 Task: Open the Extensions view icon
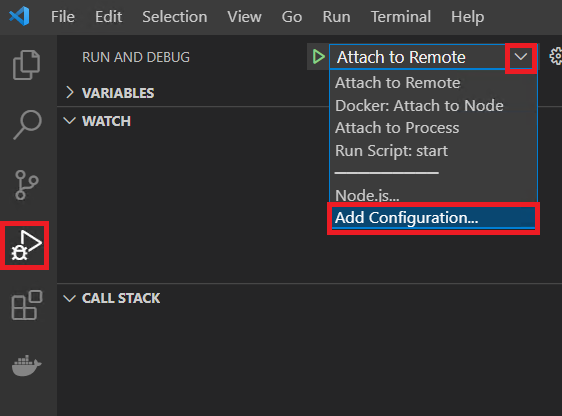pos(27,305)
